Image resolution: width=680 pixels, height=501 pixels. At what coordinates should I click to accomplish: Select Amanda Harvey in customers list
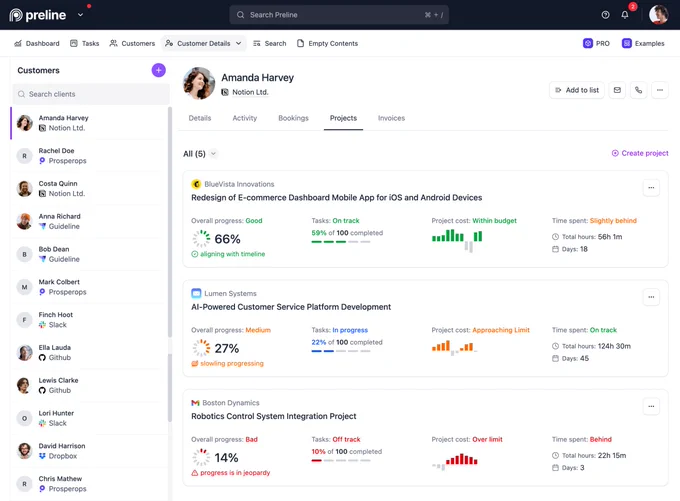(x=89, y=123)
